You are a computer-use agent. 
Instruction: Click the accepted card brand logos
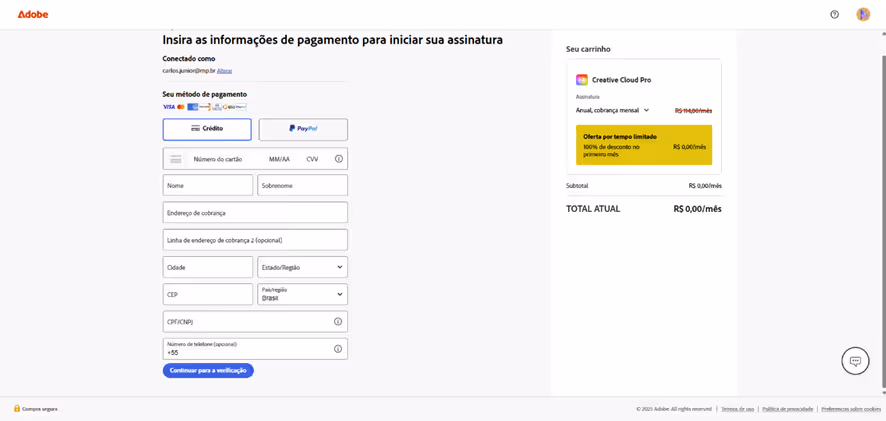point(205,106)
